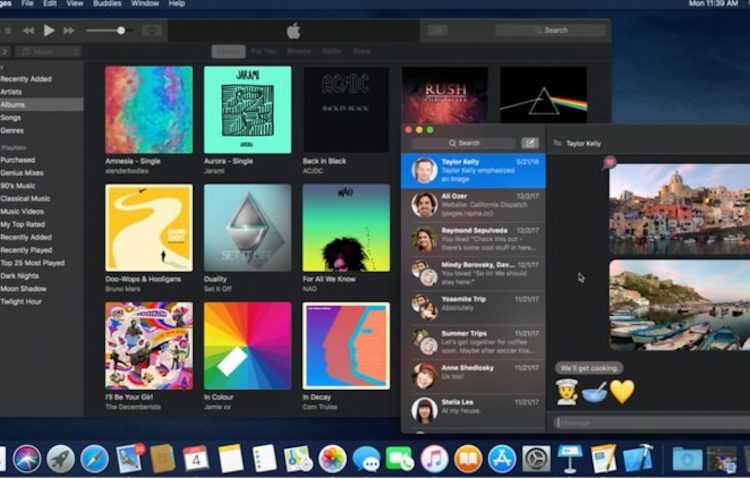
Task: Open FaceTime from the Dock
Action: (400, 459)
